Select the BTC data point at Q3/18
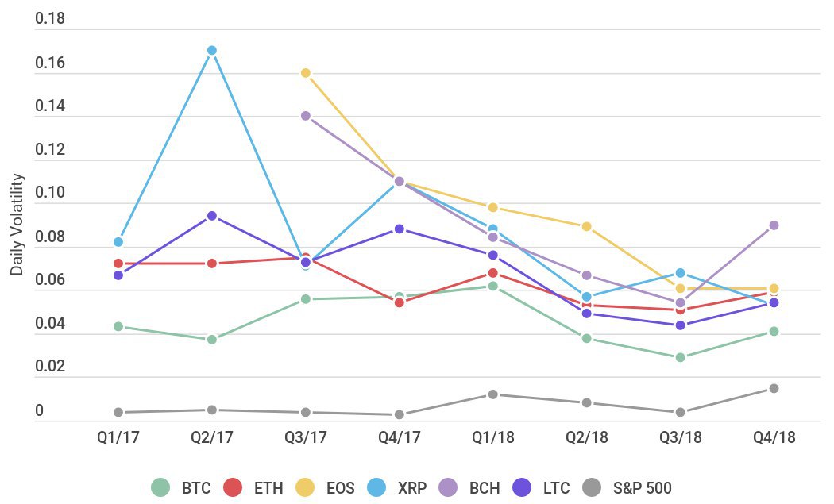The width and height of the screenshot is (834, 504). click(680, 357)
